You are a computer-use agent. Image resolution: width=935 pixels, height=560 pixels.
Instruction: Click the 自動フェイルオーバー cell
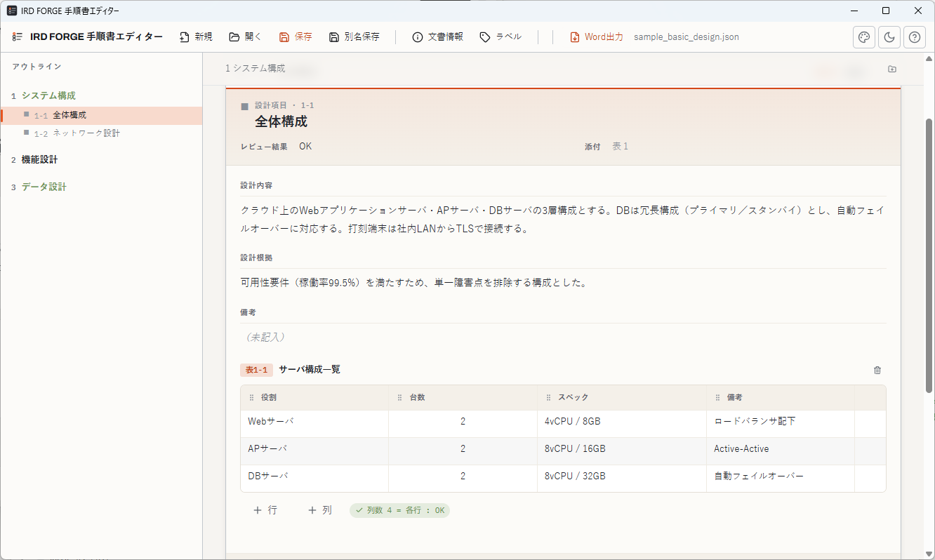(x=781, y=478)
